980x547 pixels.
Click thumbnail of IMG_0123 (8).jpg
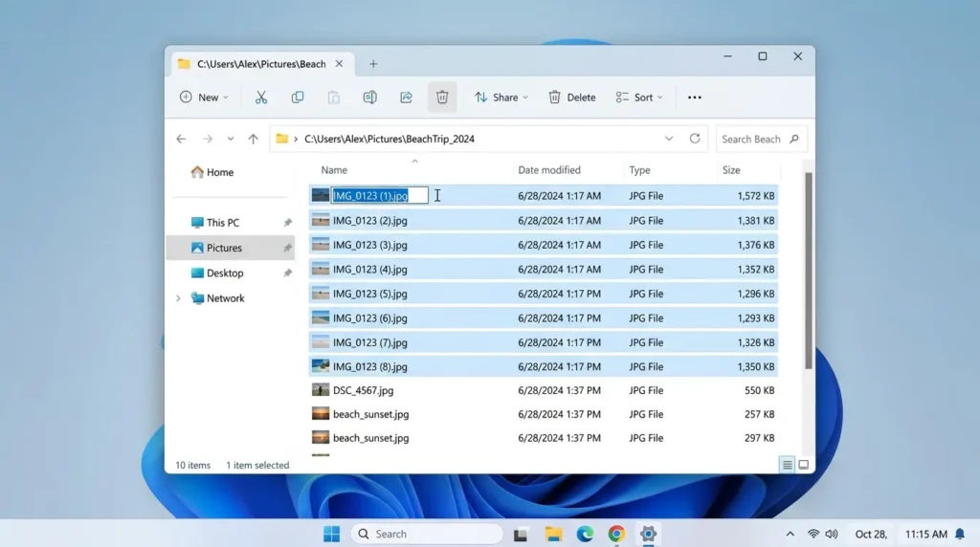pos(321,366)
